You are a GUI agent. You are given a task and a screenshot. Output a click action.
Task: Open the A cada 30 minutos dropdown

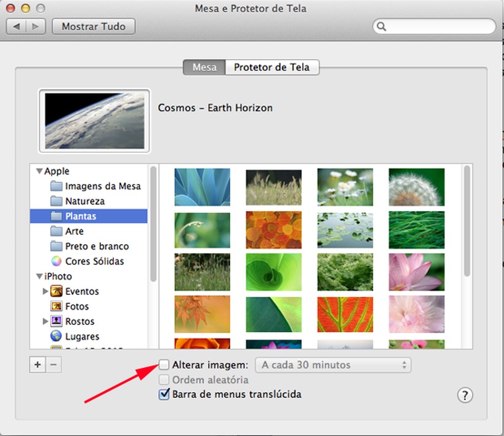coord(333,365)
